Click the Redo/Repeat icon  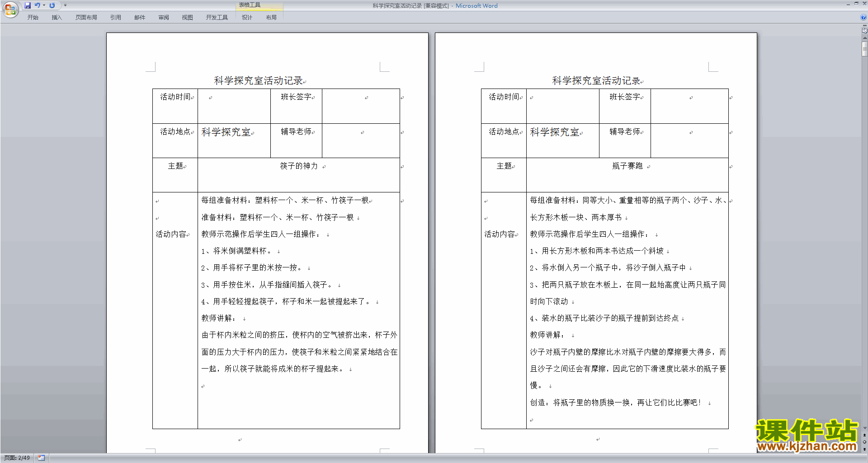[52, 5]
